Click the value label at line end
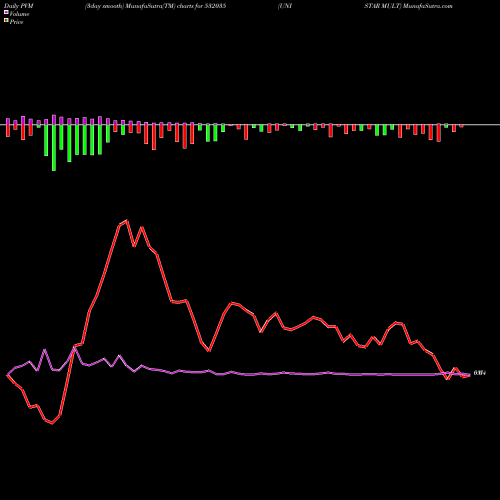 click(x=480, y=373)
